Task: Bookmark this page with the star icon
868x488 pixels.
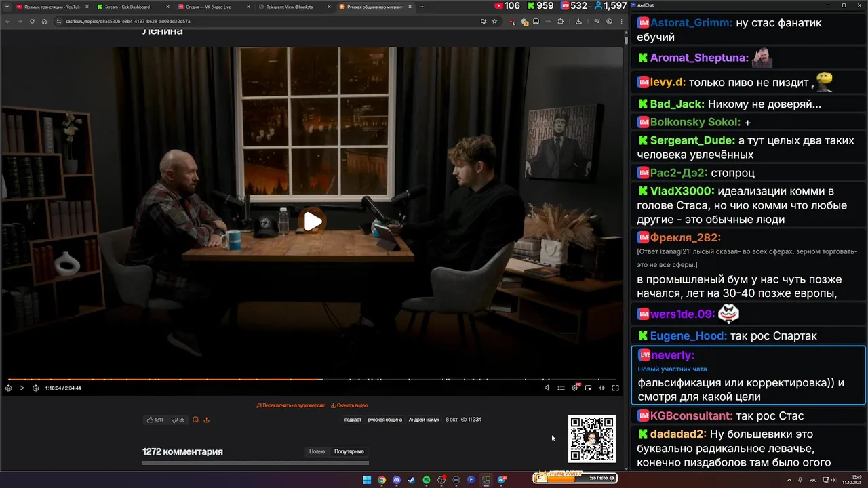Action: (x=495, y=21)
